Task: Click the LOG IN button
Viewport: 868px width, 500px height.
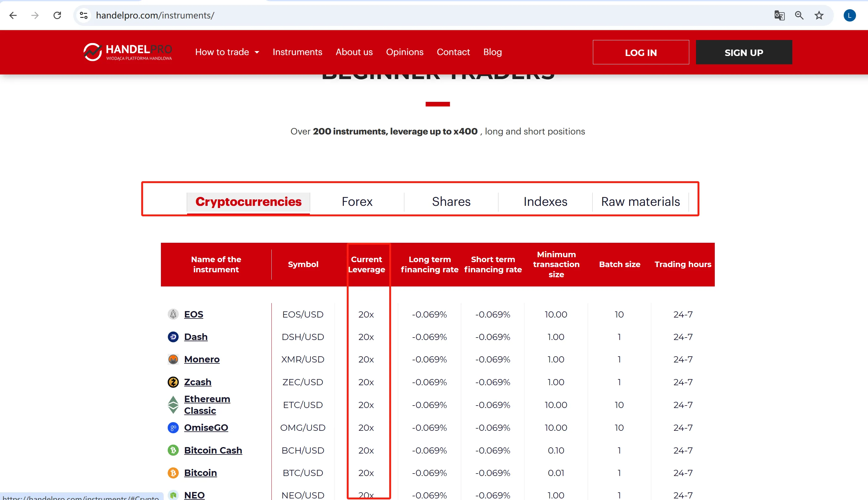Action: 641,52
